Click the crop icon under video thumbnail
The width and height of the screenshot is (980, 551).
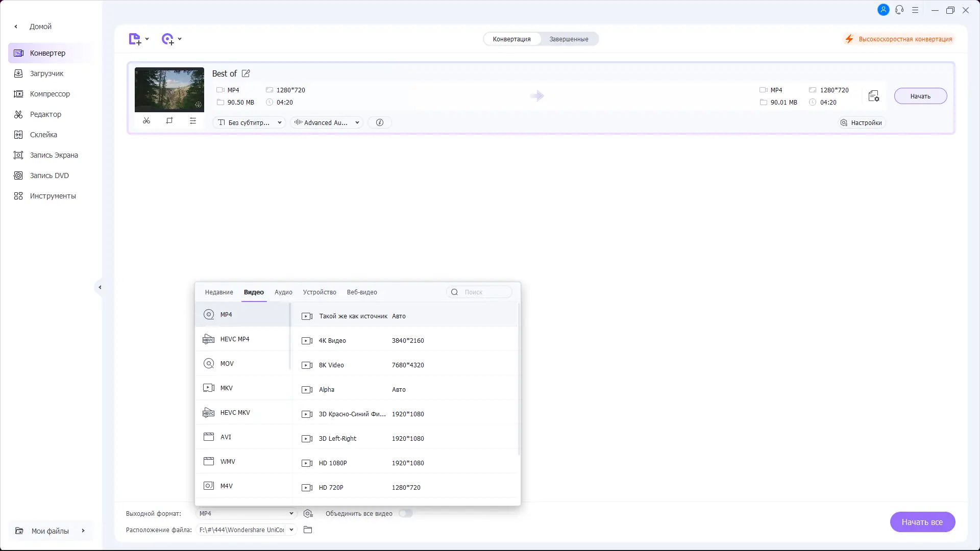coord(169,121)
